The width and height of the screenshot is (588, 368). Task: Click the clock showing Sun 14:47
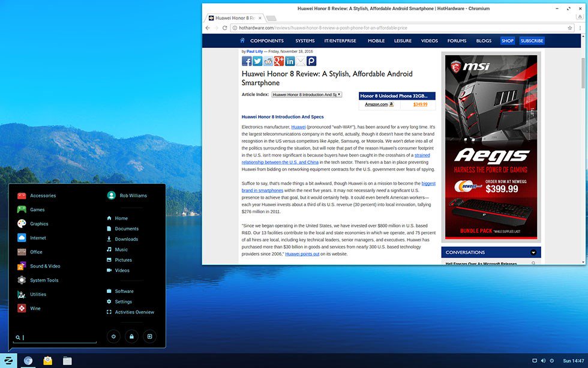(x=574, y=361)
